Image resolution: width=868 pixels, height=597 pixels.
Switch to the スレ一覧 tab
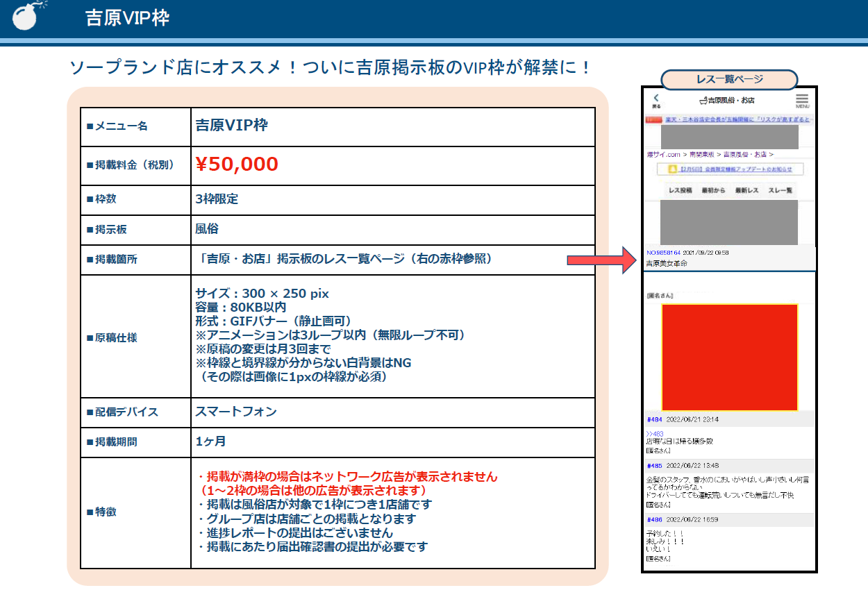tap(781, 190)
